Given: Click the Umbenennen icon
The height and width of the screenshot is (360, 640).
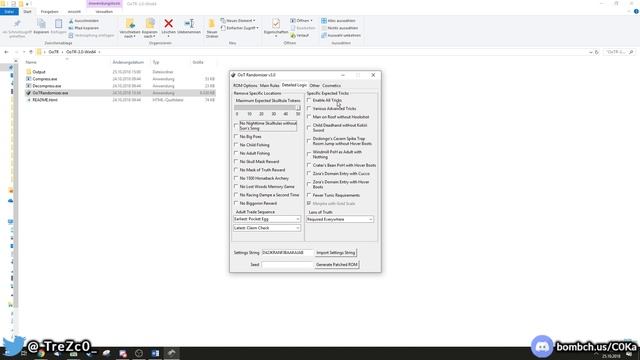Looking at the screenshot, I should (x=189, y=24).
